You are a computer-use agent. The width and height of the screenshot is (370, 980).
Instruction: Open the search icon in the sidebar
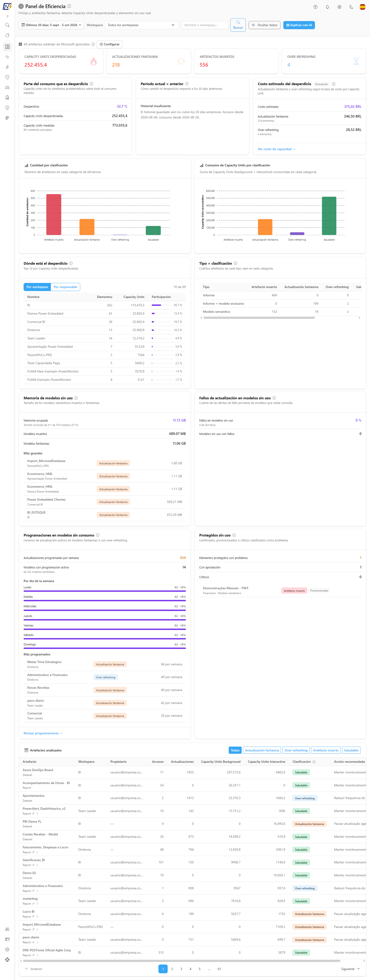(x=7, y=25)
